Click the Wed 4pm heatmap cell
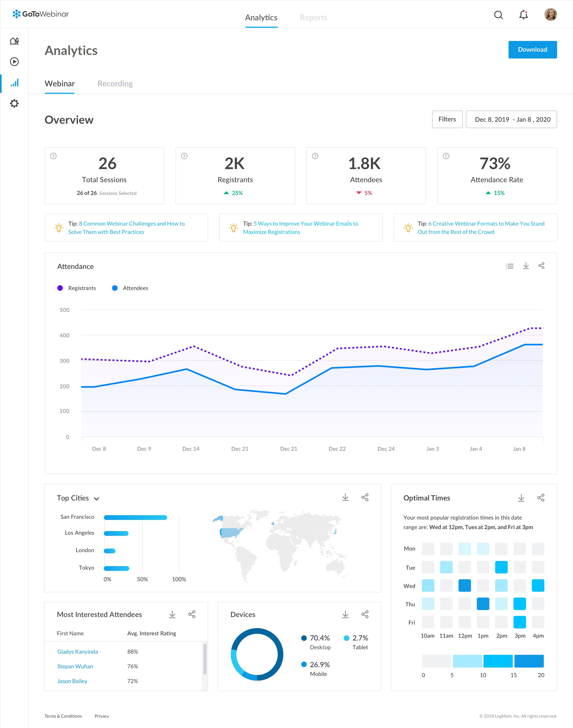 click(538, 586)
